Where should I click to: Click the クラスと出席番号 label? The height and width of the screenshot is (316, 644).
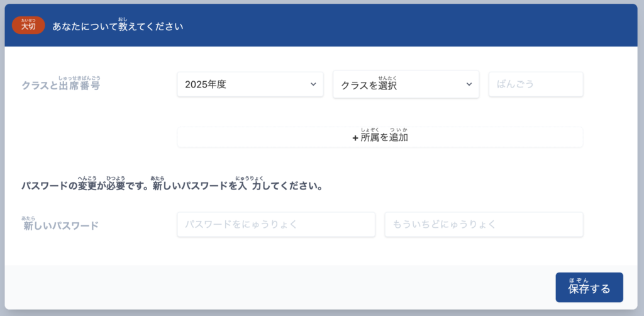click(x=61, y=86)
